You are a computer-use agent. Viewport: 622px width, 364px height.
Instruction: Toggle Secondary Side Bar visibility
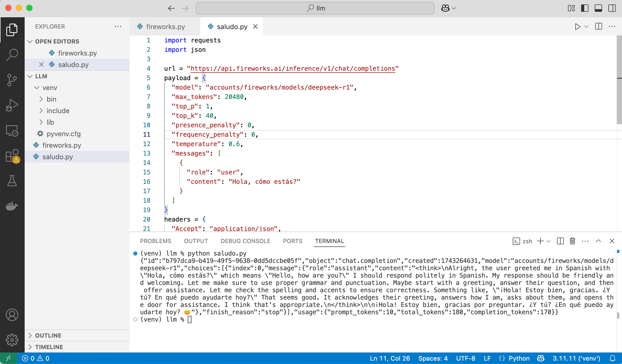click(612, 8)
